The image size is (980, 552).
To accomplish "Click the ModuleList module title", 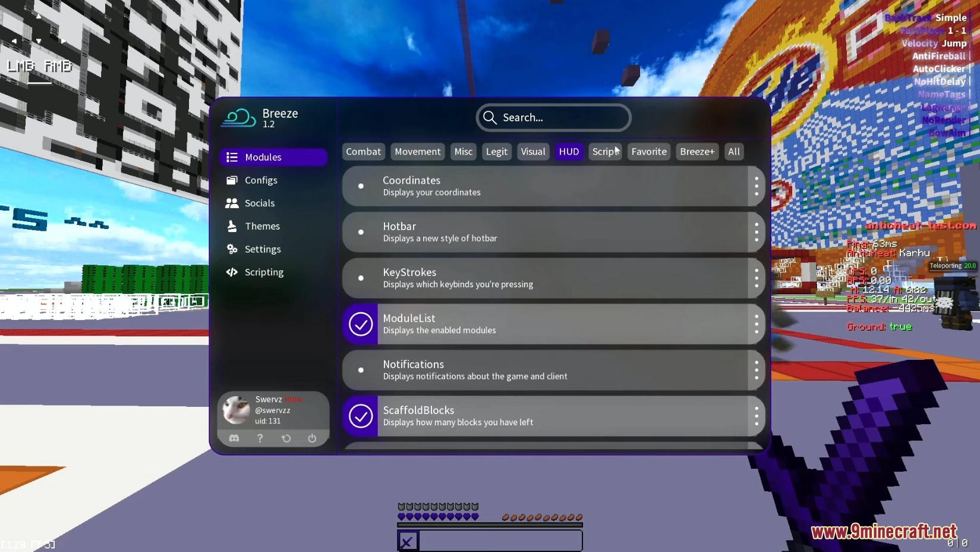I will pyautogui.click(x=409, y=318).
